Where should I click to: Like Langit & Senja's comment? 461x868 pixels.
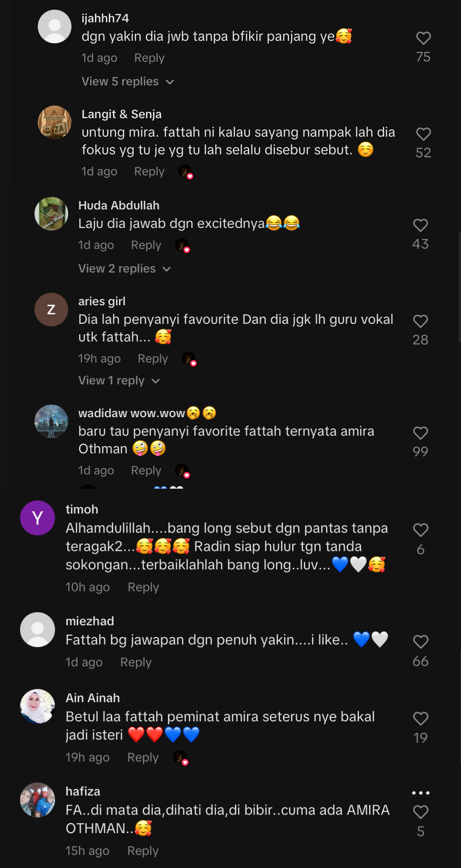tap(423, 134)
